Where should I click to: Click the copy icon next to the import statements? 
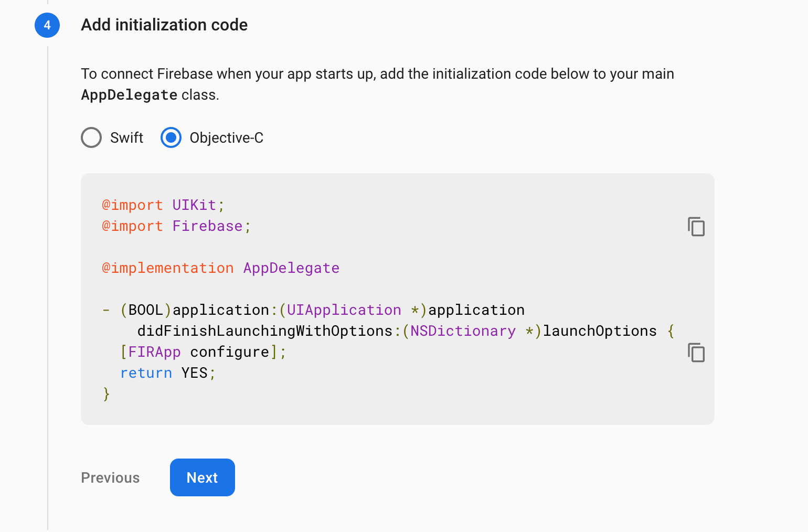click(x=696, y=227)
